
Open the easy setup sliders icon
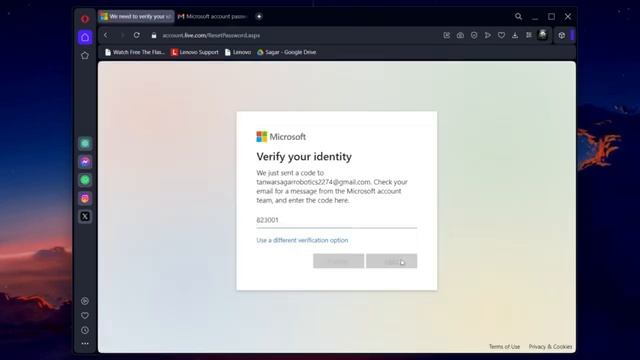[x=529, y=36]
